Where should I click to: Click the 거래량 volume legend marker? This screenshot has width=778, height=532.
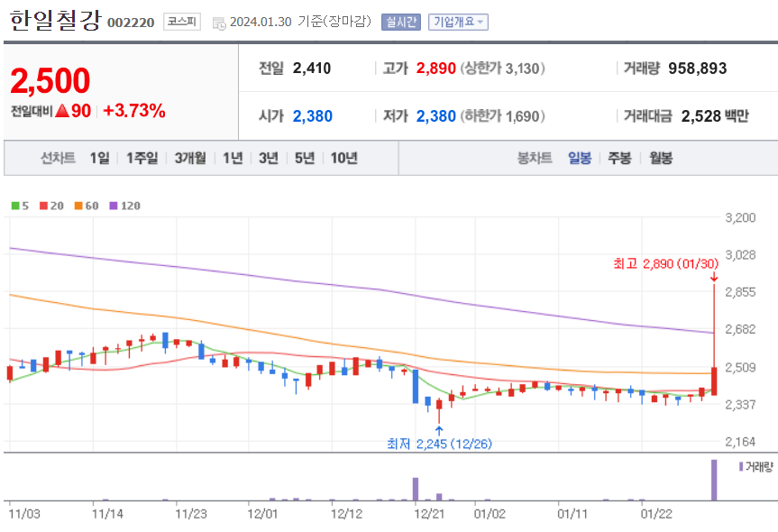point(741,466)
